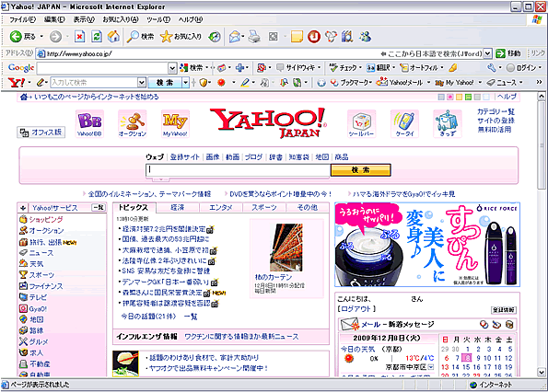The width and height of the screenshot is (548, 392).
Task: Click the Mail envelope toolbar icon
Action: pyautogui.click(x=235, y=37)
